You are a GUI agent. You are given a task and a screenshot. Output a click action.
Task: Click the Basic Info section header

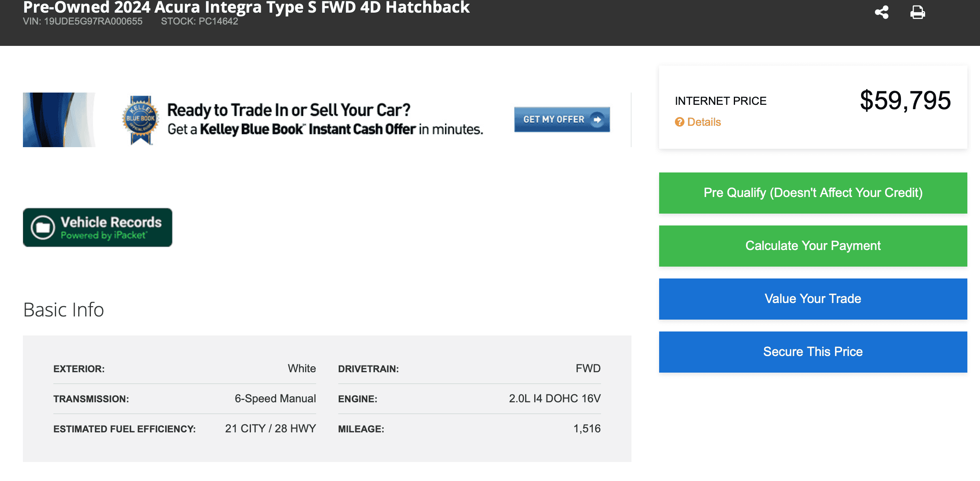[63, 310]
